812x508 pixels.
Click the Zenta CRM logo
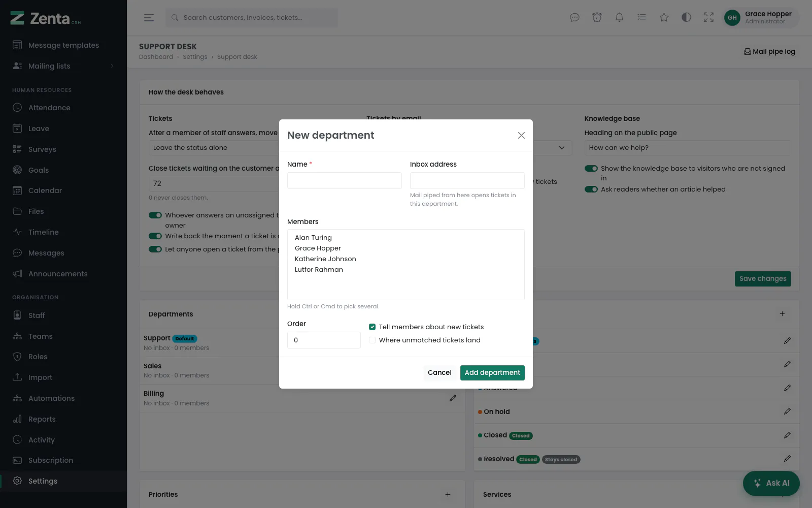(x=46, y=18)
